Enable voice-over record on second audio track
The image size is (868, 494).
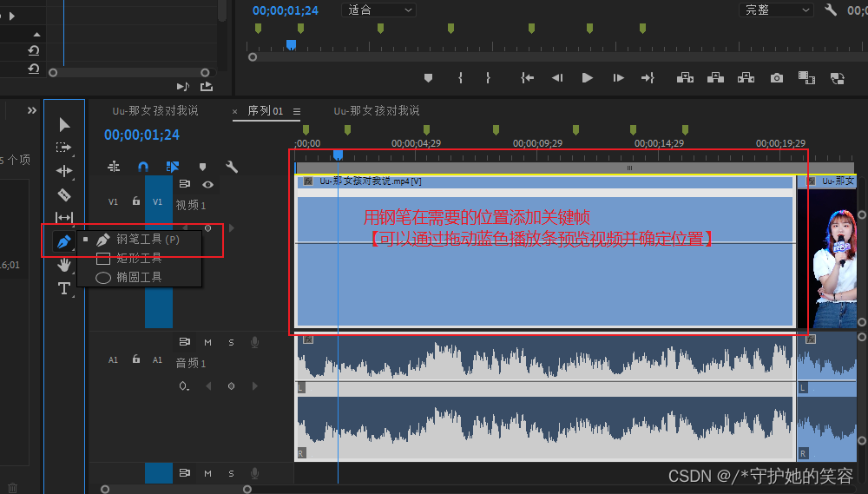point(254,473)
